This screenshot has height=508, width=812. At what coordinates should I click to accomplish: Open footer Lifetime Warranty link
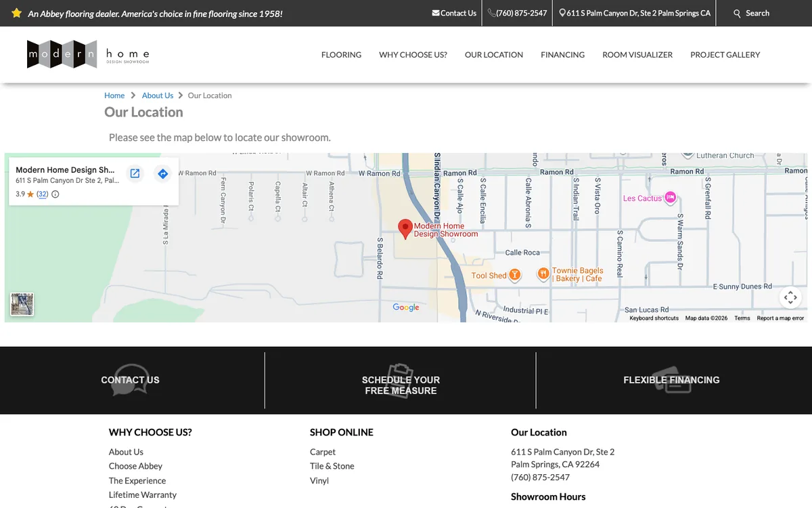(143, 494)
